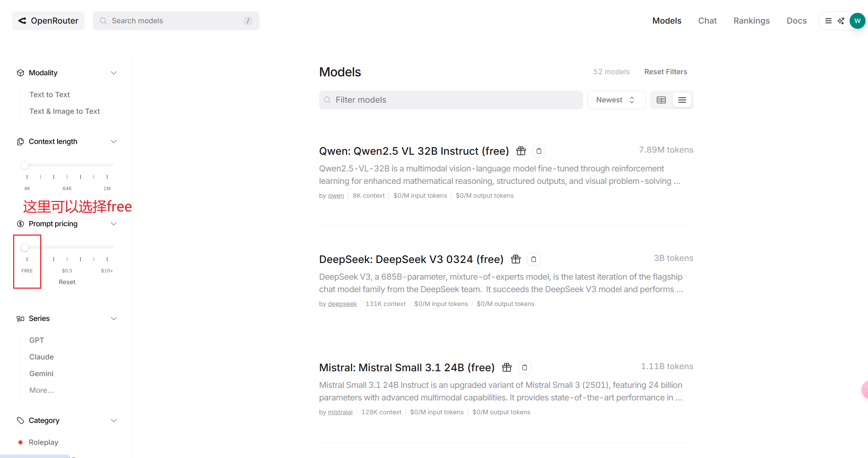868x458 pixels.
Task: Open the Newest sort dropdown
Action: pyautogui.click(x=616, y=100)
